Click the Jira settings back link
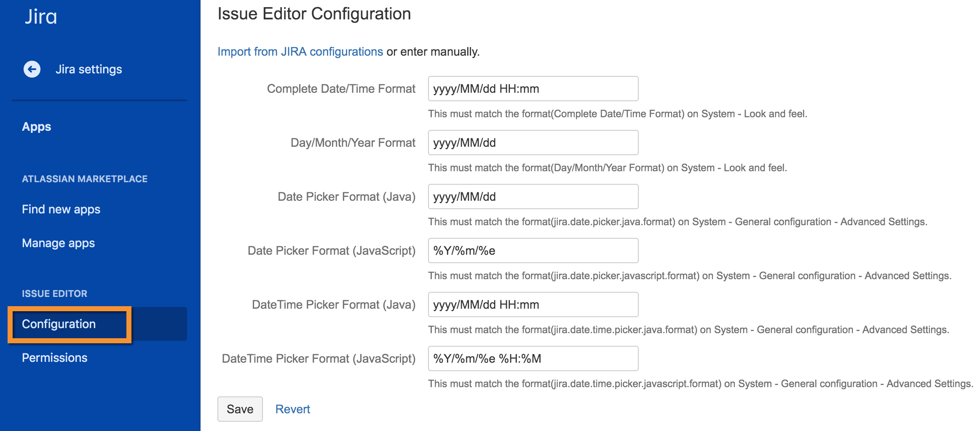 pyautogui.click(x=88, y=69)
